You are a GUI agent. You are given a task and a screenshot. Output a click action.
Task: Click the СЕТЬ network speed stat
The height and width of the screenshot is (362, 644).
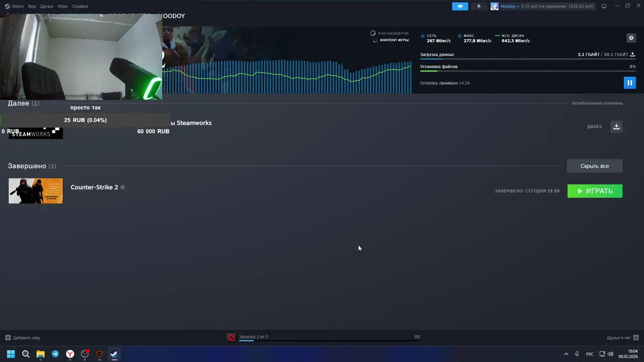436,38
